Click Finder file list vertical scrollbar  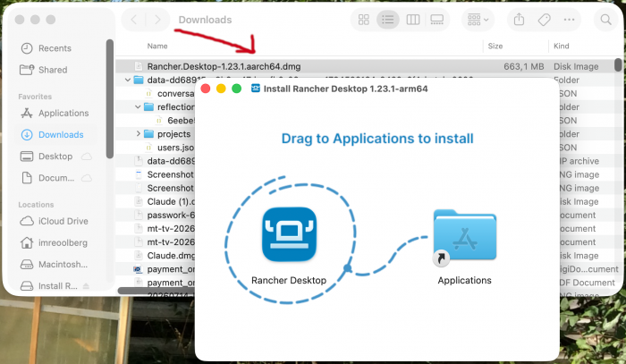tap(618, 64)
